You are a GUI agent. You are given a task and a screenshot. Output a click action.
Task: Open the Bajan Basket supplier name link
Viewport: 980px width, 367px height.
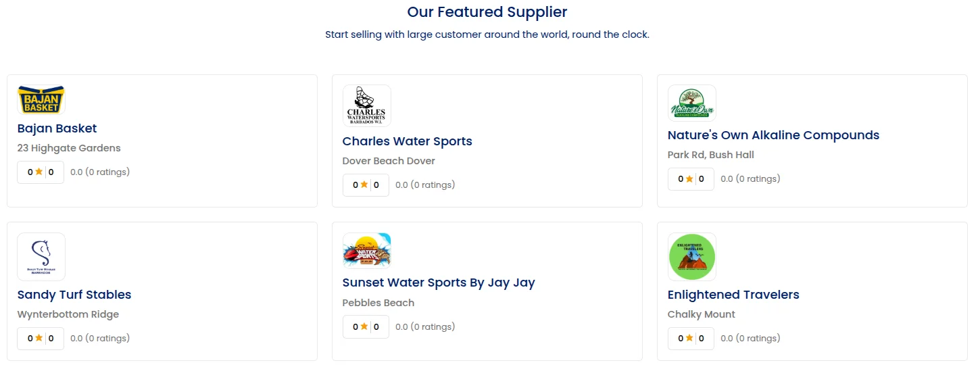point(57,128)
